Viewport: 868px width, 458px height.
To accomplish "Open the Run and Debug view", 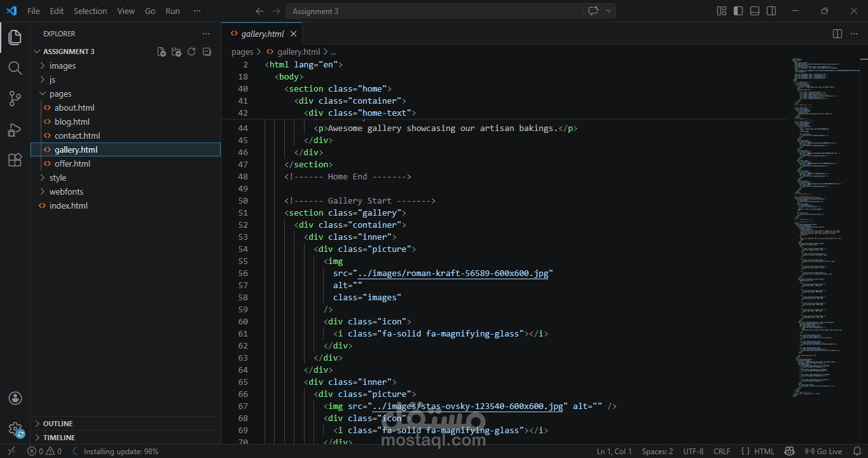I will pyautogui.click(x=15, y=130).
